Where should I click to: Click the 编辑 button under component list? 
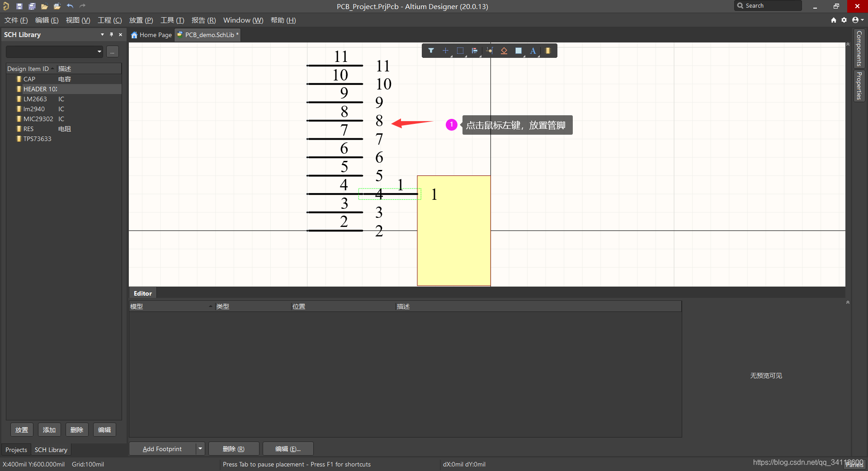point(104,430)
